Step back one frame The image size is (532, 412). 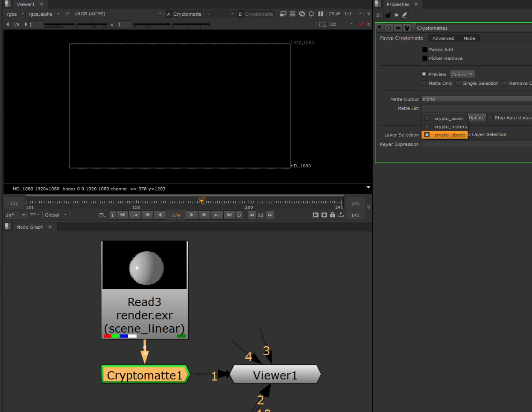[147, 215]
